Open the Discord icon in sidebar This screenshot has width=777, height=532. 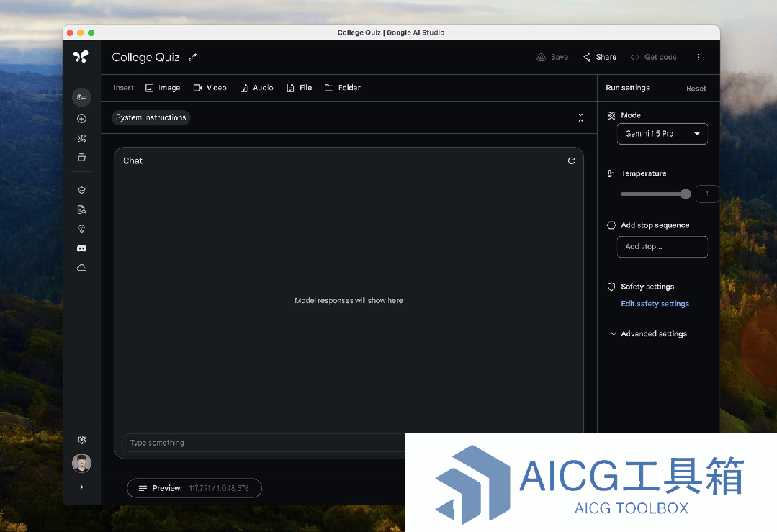pos(82,248)
